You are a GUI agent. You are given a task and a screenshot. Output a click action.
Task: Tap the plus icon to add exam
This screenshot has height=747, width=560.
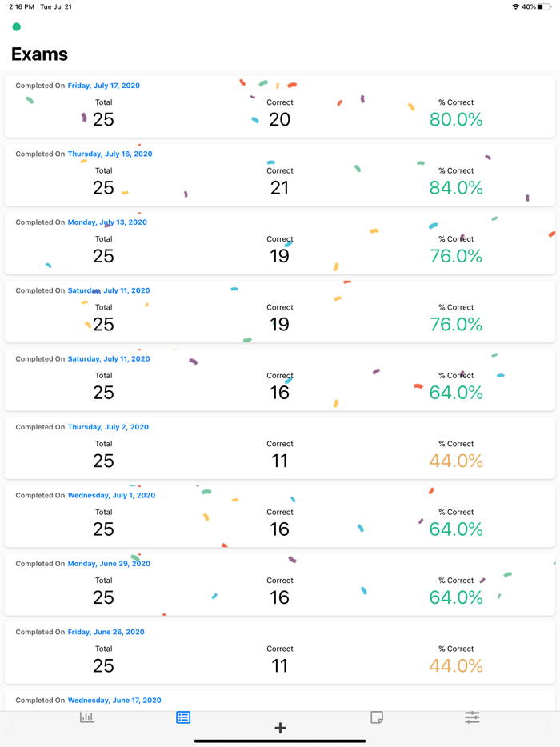coord(280,728)
